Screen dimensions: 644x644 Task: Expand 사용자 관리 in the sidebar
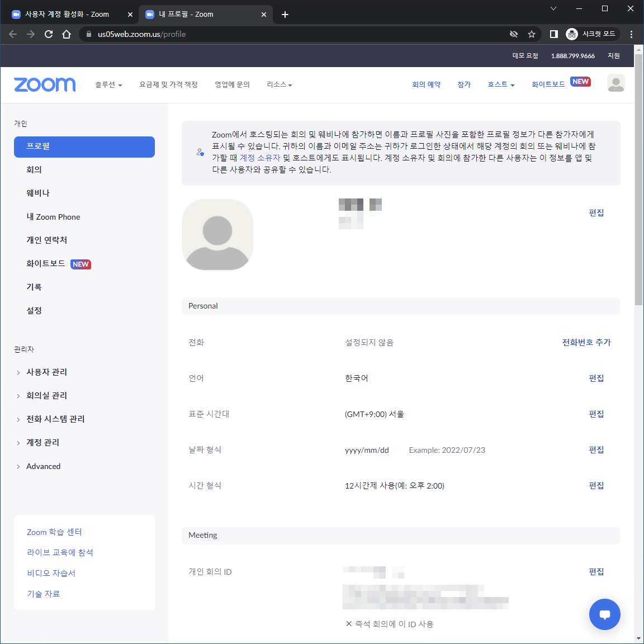tap(46, 372)
